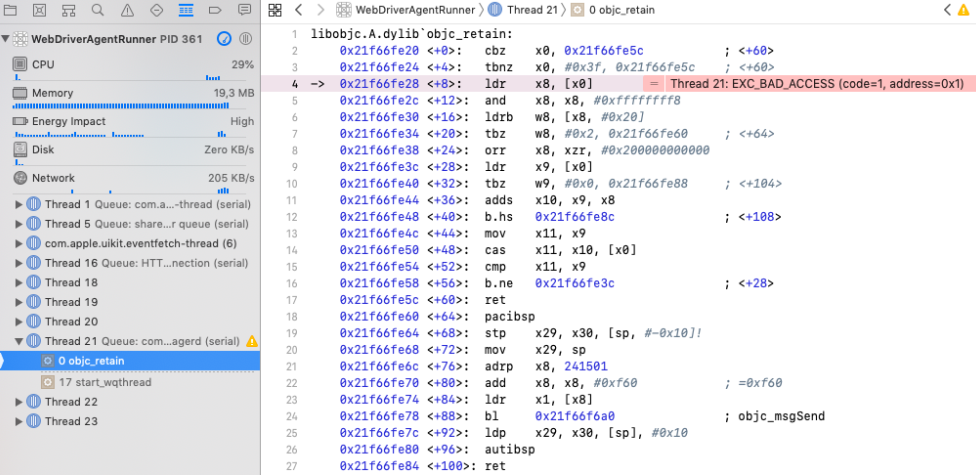
Task: Click the autibsp instruction
Action: point(509,449)
